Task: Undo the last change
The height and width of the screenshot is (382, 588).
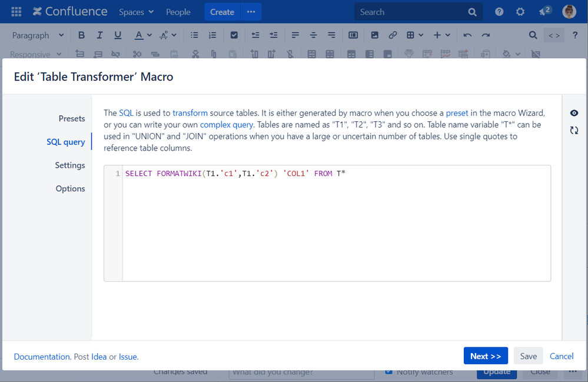Action: tap(467, 35)
